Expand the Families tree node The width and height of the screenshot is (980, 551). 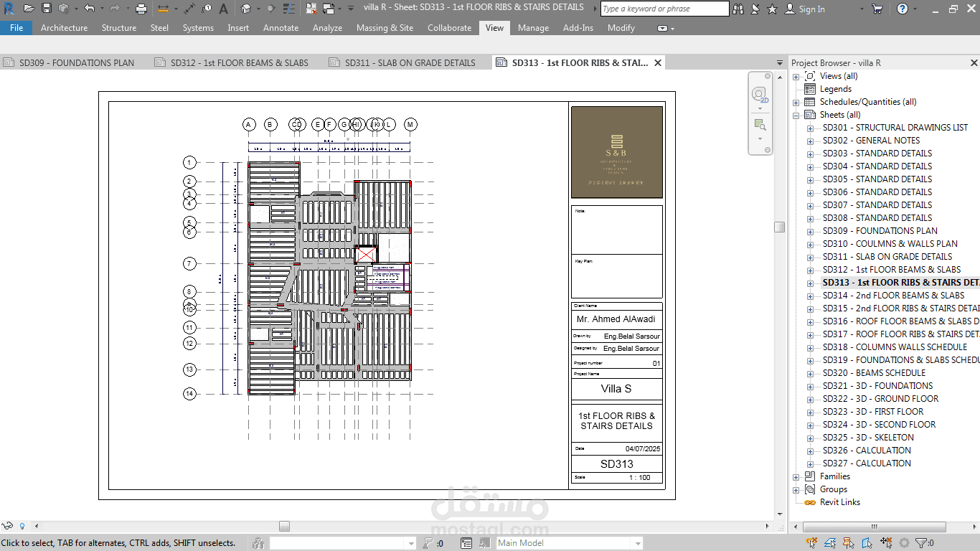796,476
